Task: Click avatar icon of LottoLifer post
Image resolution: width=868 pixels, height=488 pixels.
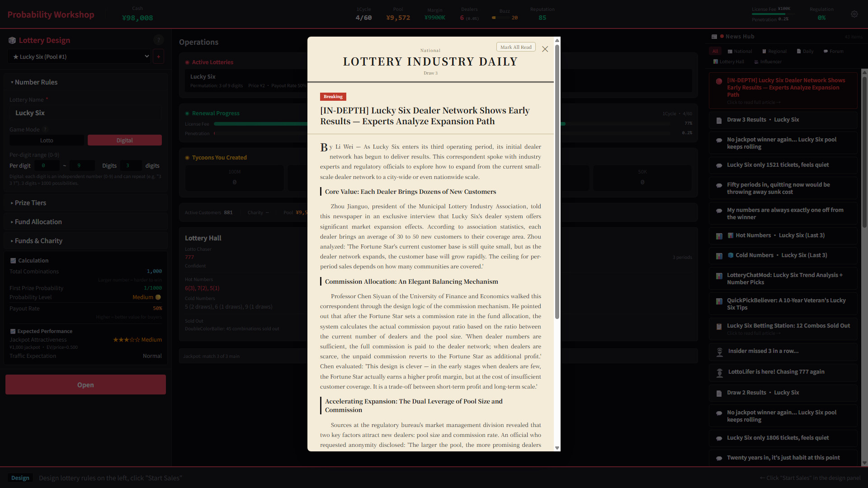Action: pyautogui.click(x=720, y=373)
